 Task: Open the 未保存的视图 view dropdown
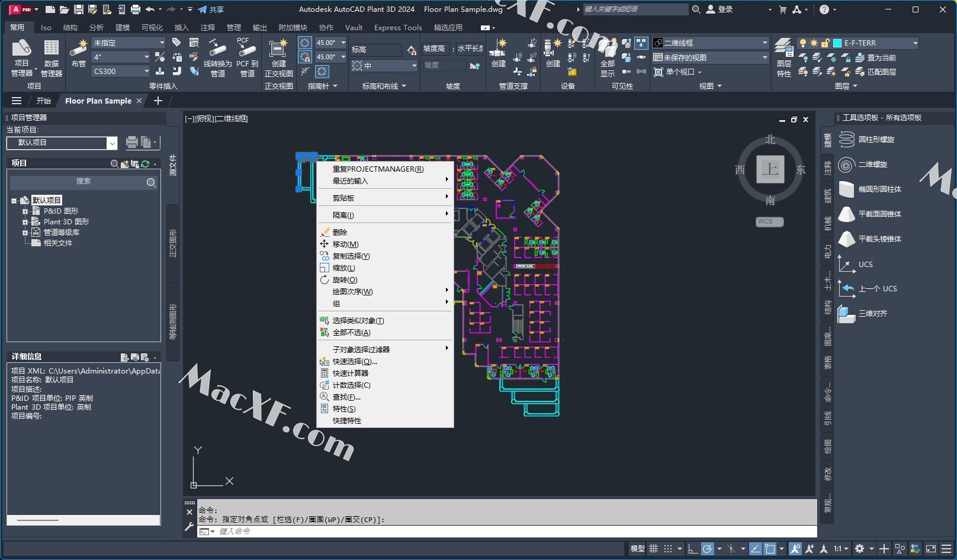[x=710, y=57]
